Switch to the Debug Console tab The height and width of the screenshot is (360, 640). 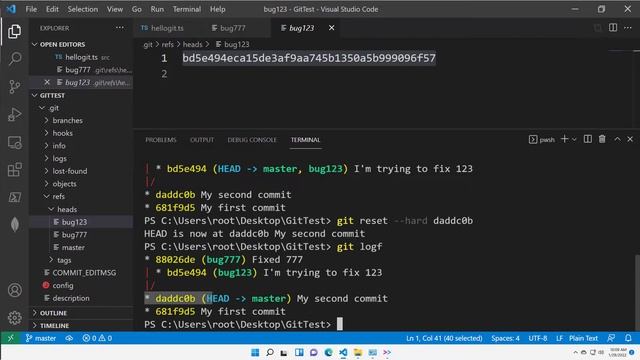click(x=252, y=140)
